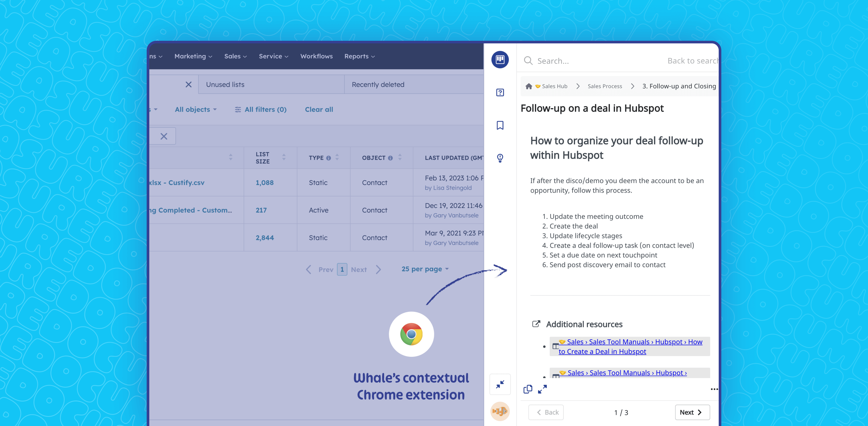Open the Reports menu dropdown
Screen dimensions: 868x426
359,56
